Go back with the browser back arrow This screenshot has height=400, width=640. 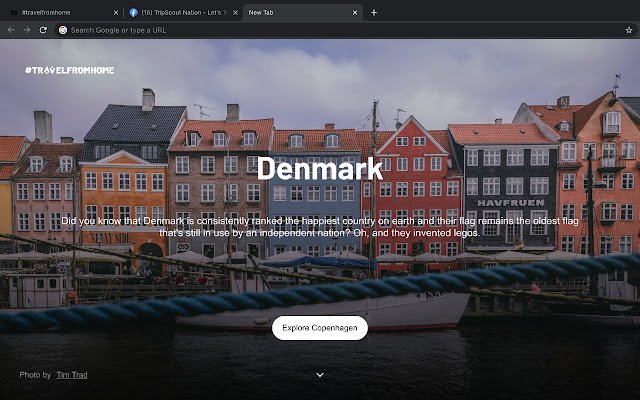[x=11, y=30]
